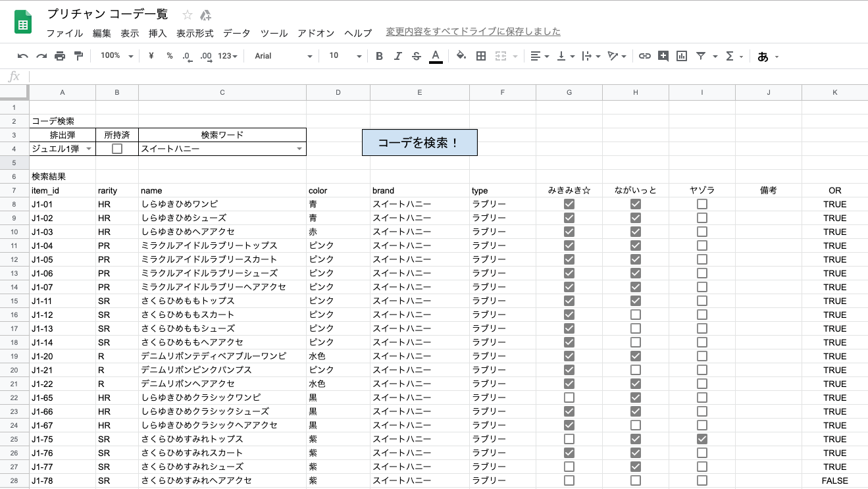Apply the paint format tool
This screenshot has width=868, height=489.
coord(78,57)
